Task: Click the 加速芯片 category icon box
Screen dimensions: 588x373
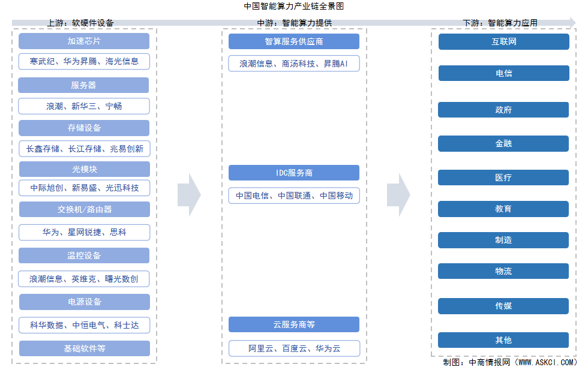Action: click(x=84, y=41)
